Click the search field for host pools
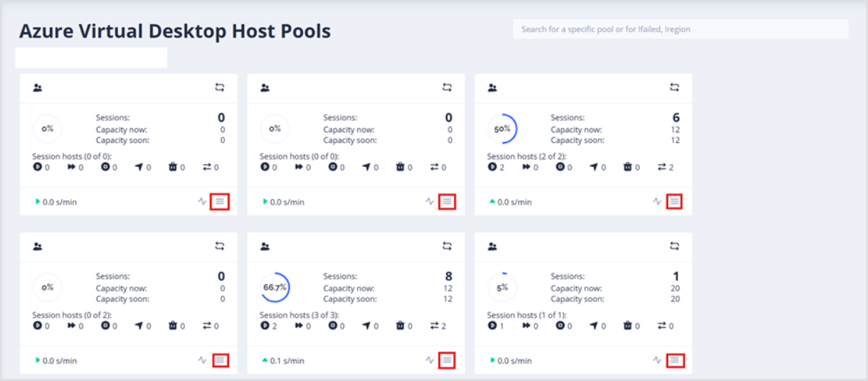 coord(679,29)
